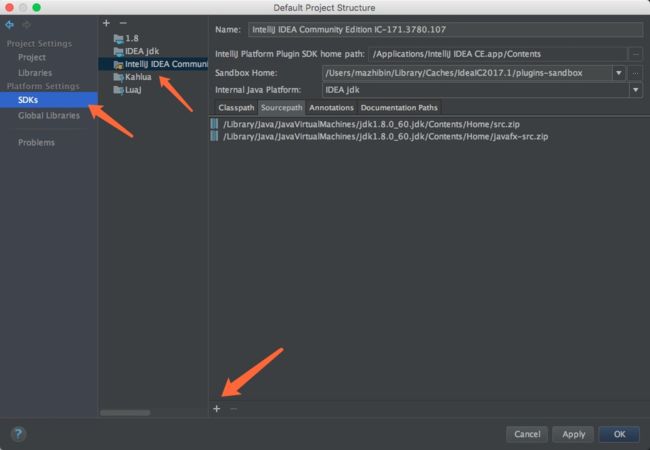Image resolution: width=650 pixels, height=450 pixels.
Task: Click the folder icon next to 1.8 SDK
Action: [x=119, y=39]
